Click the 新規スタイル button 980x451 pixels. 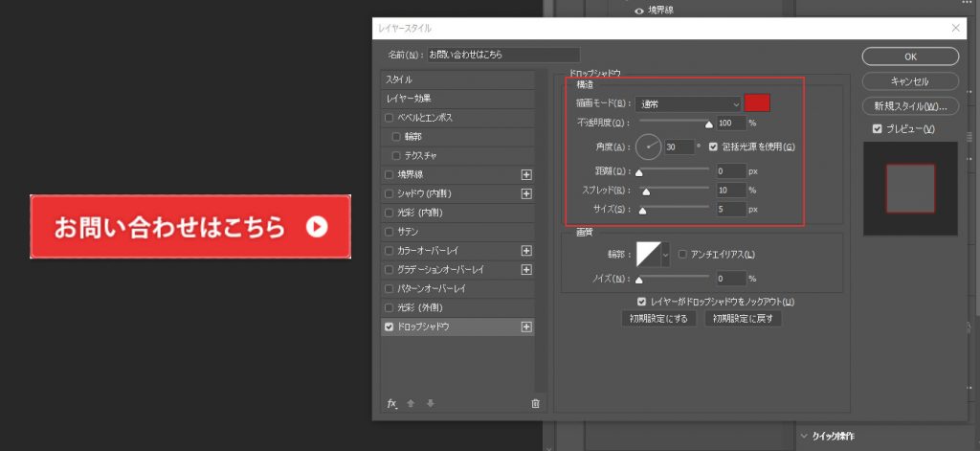point(910,105)
